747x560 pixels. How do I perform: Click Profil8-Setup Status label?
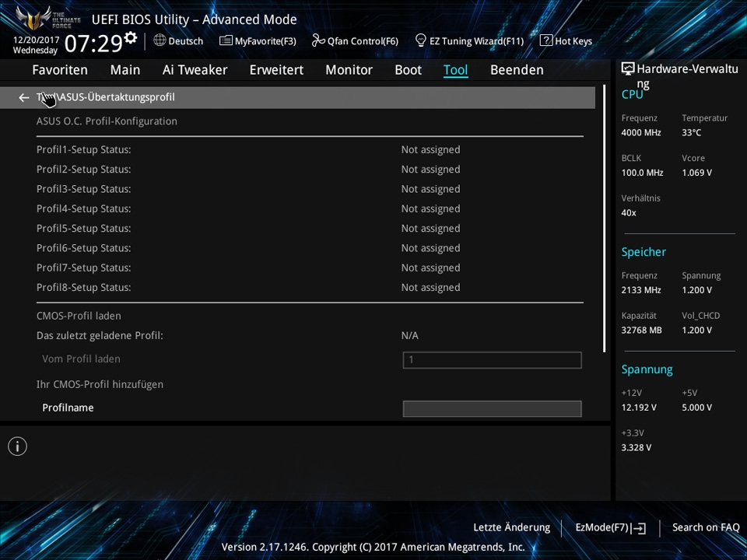(x=84, y=288)
